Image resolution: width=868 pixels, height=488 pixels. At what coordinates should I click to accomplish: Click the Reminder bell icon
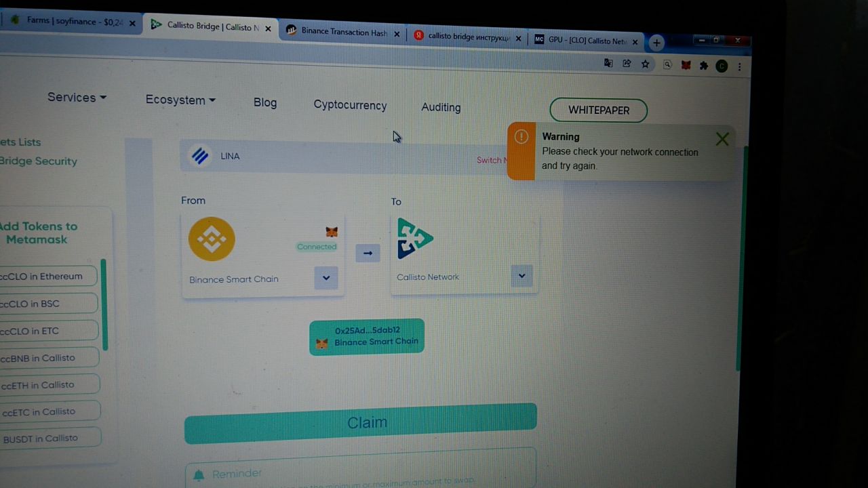point(199,475)
